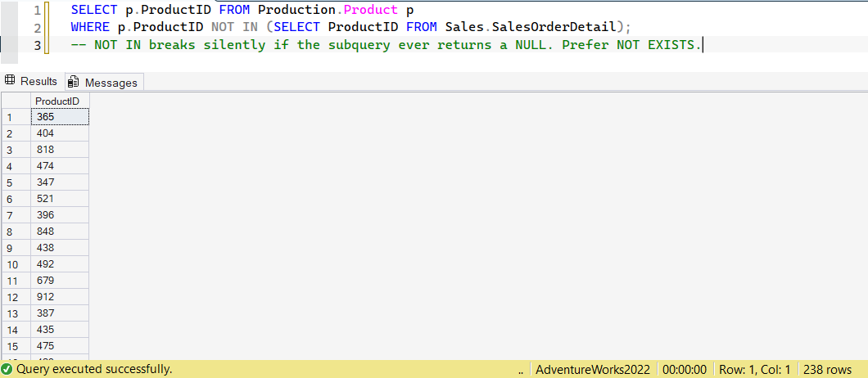Image resolution: width=868 pixels, height=378 pixels.
Task: Open the Messages tab
Action: pos(103,83)
